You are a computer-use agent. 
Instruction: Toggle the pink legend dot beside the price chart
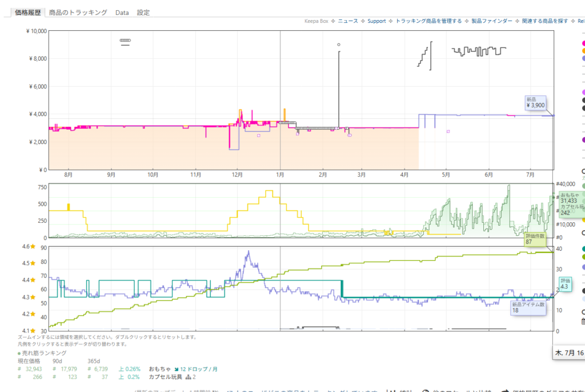click(x=583, y=43)
